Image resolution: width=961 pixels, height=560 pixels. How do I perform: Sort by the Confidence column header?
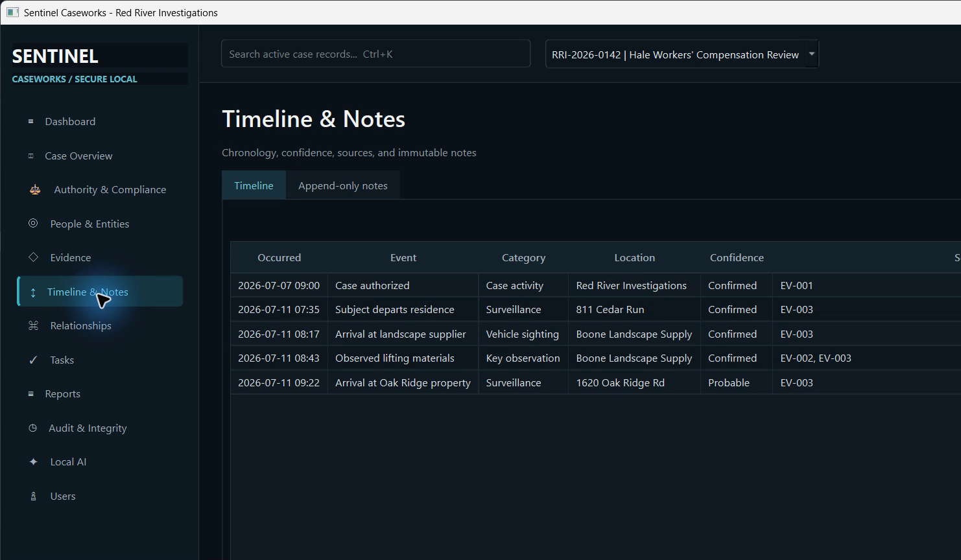[x=737, y=257]
